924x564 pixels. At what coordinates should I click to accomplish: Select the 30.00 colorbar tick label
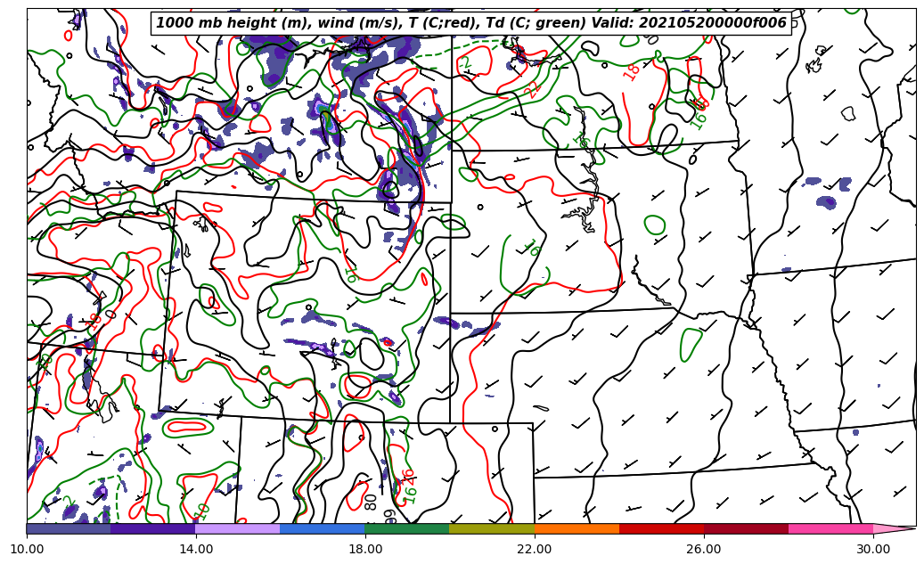click(873, 550)
